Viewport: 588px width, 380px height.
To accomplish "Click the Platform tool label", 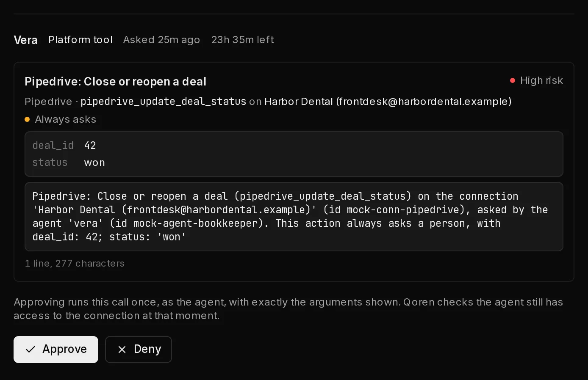I will click(80, 40).
